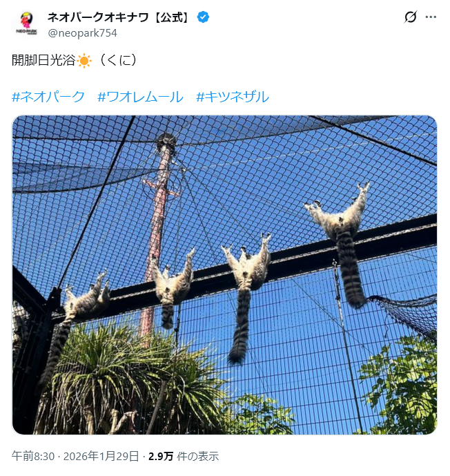Visit the @neopark754 handle link

pos(83,32)
